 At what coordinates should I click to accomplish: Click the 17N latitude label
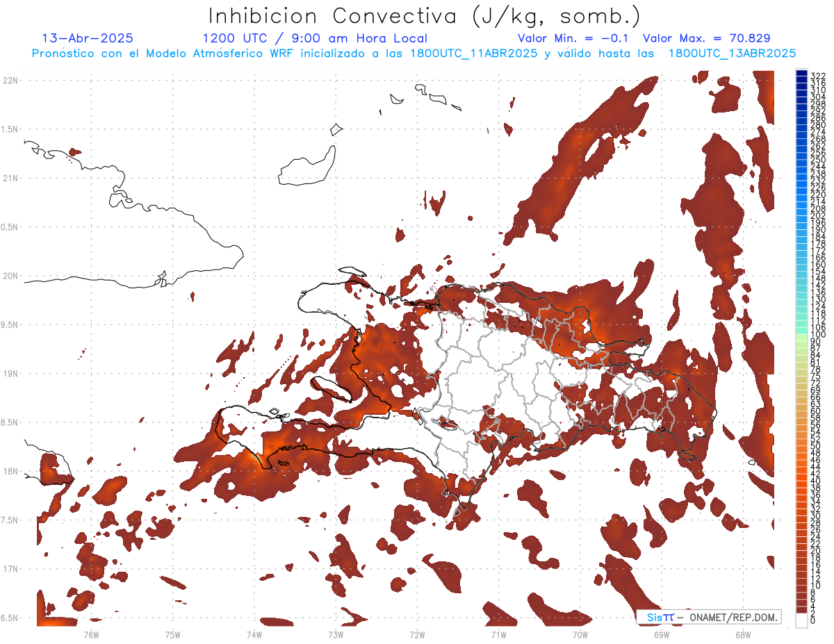point(10,569)
